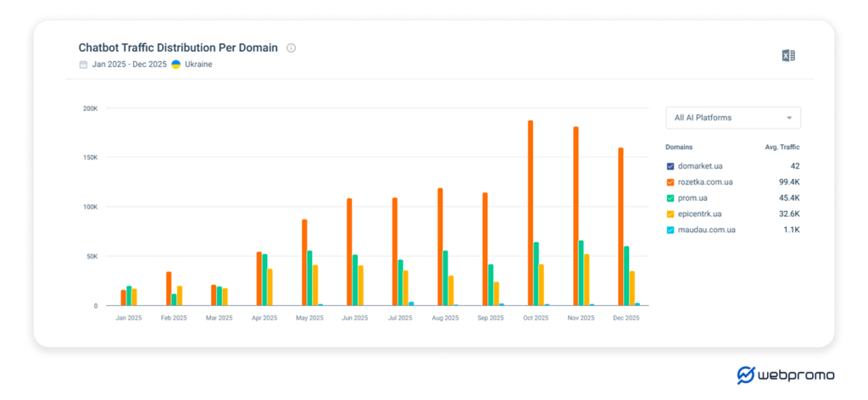Click the orange rozetka bar for Dec 2025
Image resolution: width=868 pixels, height=400 pixels.
(621, 227)
